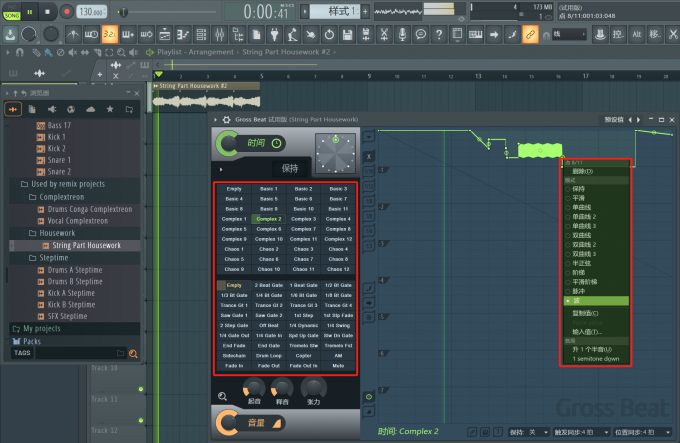The height and width of the screenshot is (443, 680).
Task: Click the microphone recording icon
Action: (402, 34)
